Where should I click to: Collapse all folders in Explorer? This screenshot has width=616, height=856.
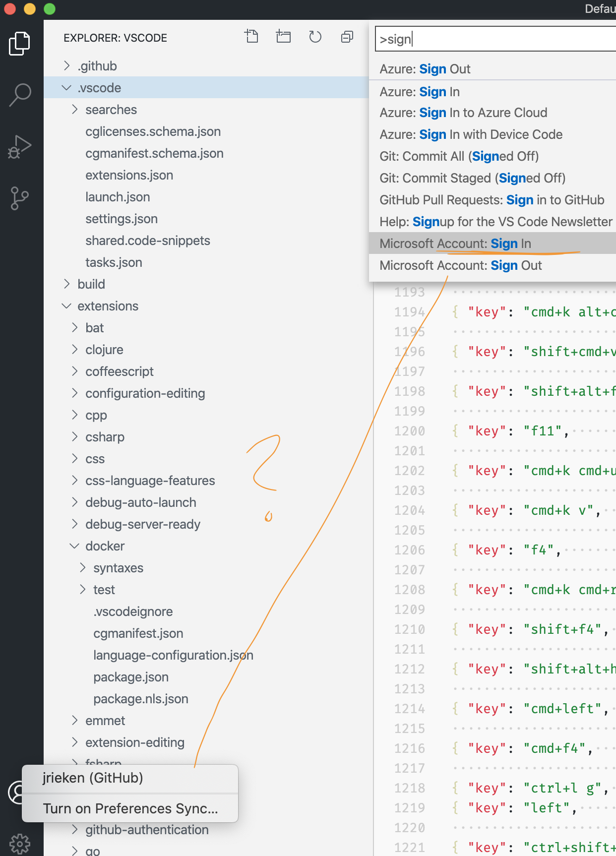[x=347, y=37]
